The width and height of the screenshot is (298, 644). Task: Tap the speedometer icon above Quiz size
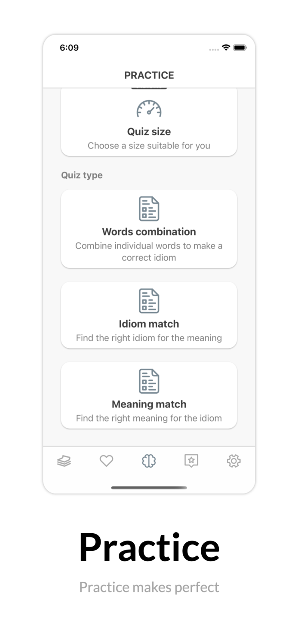click(149, 109)
